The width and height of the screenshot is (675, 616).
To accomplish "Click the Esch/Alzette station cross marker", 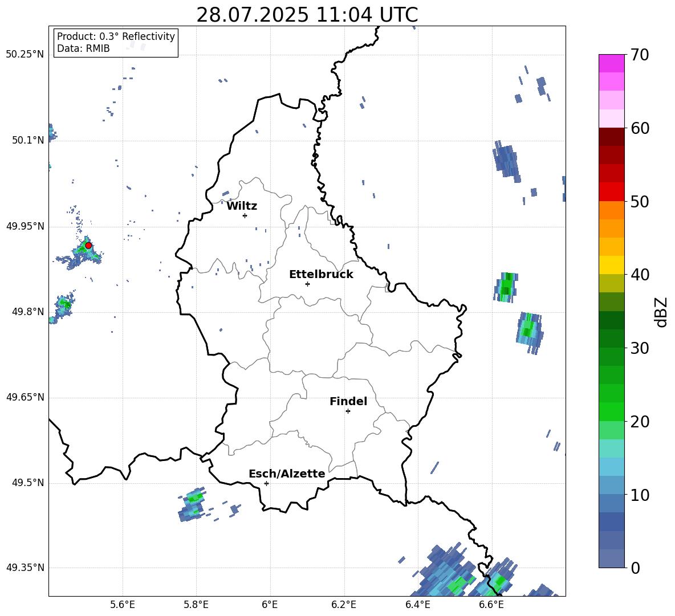I will click(266, 483).
